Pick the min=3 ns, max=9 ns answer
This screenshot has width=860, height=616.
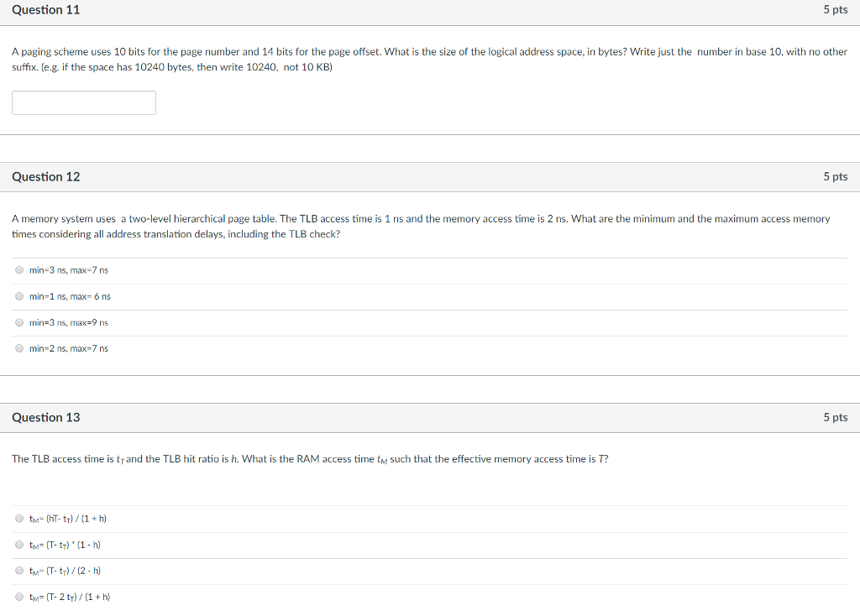point(19,322)
